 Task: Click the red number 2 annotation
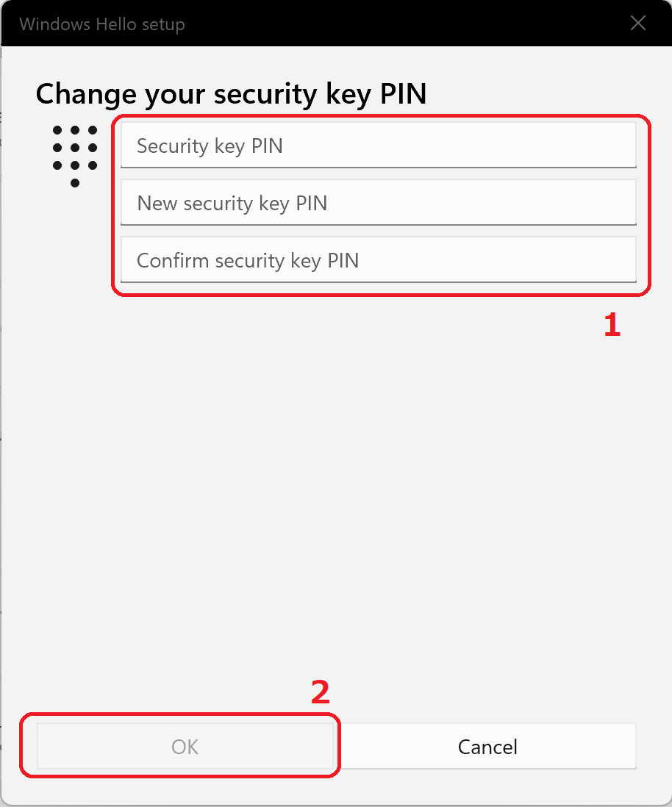click(321, 692)
